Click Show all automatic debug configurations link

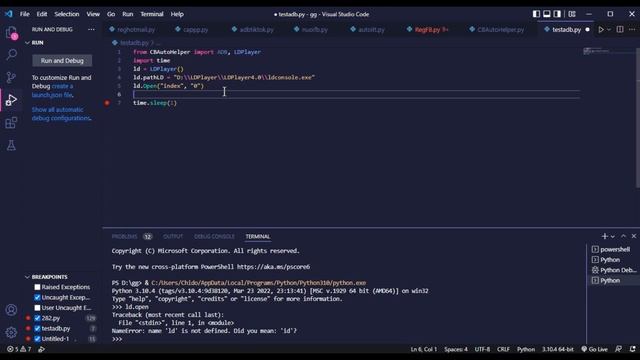[62, 114]
